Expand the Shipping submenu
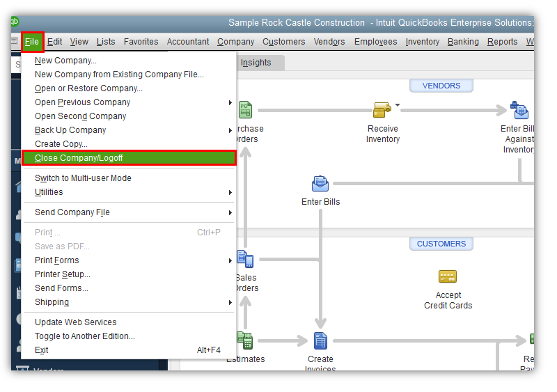557x392 pixels. click(129, 302)
